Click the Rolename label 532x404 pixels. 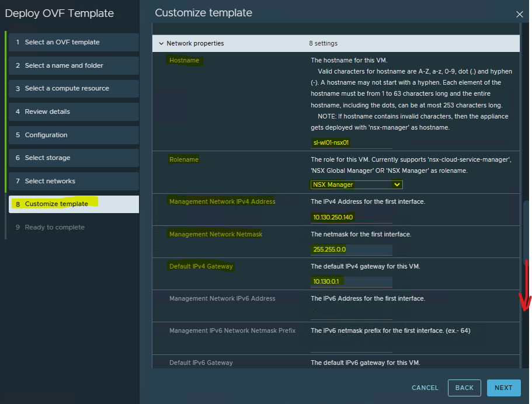click(184, 159)
